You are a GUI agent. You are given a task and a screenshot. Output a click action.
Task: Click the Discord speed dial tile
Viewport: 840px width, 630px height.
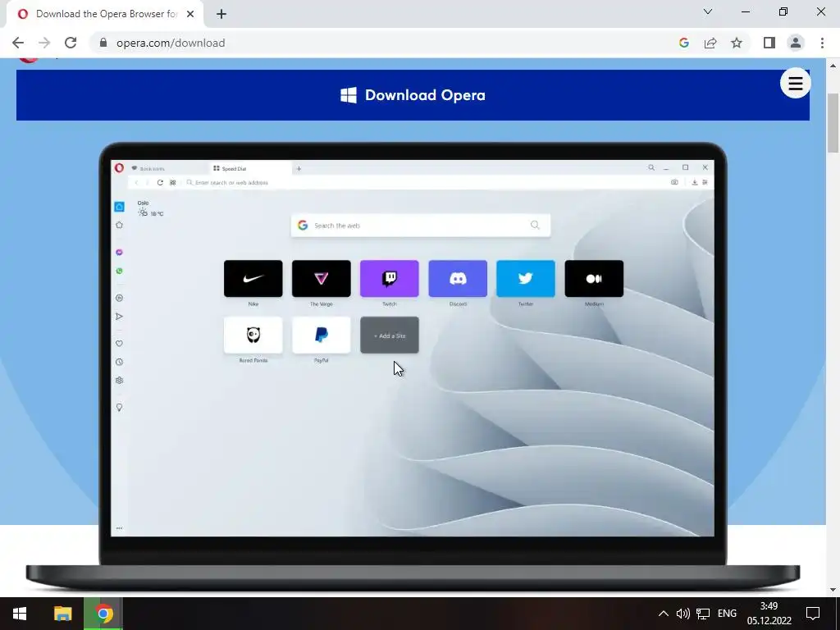tap(458, 279)
